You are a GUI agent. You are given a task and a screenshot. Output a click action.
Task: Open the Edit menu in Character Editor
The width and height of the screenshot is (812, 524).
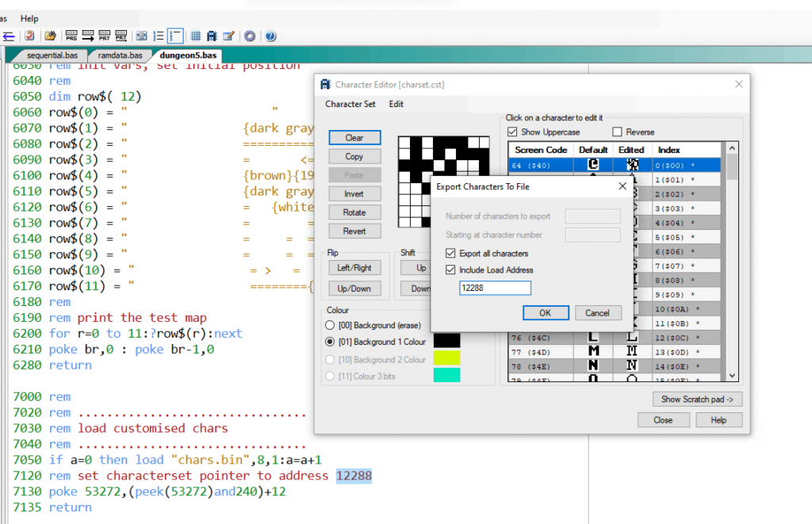click(x=396, y=104)
